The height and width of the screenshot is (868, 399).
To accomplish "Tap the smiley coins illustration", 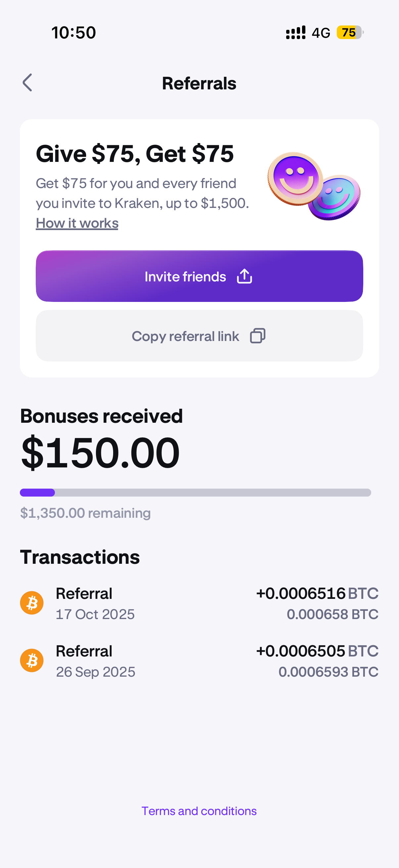I will pyautogui.click(x=313, y=186).
